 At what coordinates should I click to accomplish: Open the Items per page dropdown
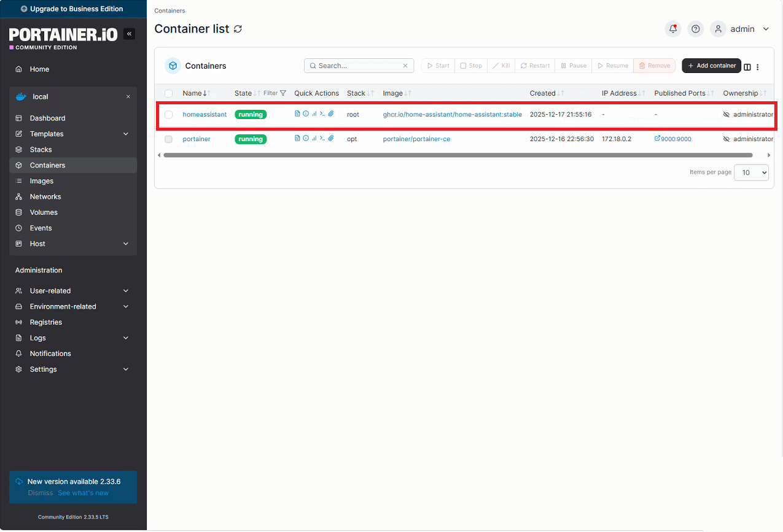tap(751, 172)
